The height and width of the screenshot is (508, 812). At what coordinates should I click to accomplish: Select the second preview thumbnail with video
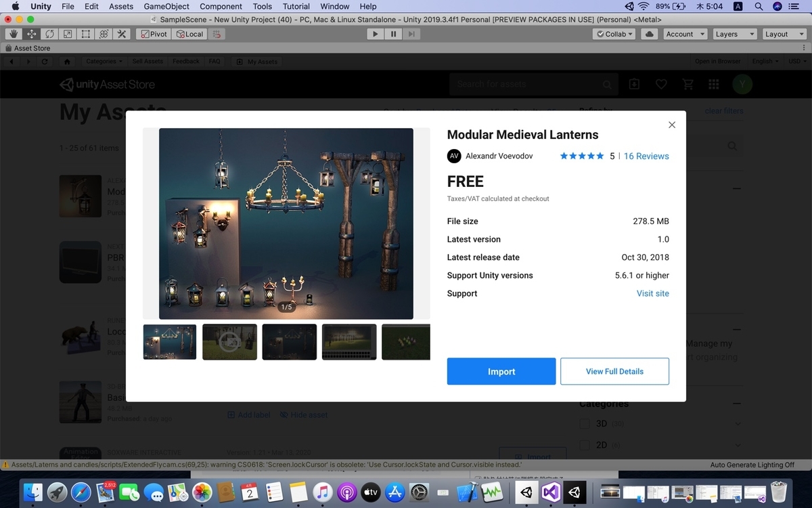pyautogui.click(x=230, y=342)
